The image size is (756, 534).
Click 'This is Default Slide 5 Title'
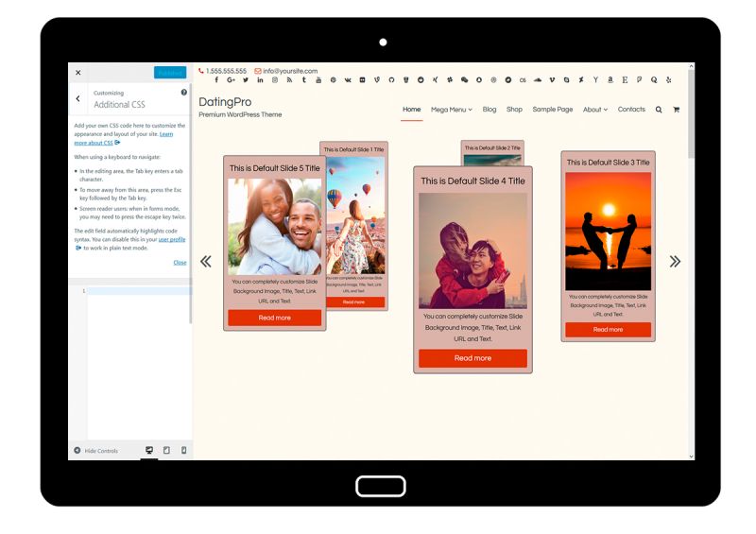[x=274, y=168]
